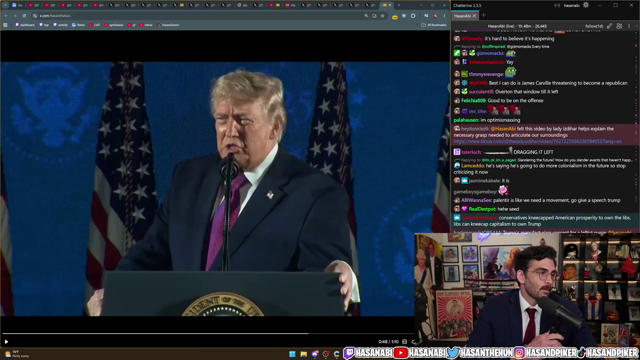
Task: Open File Explorer from the taskbar
Action: point(304,354)
